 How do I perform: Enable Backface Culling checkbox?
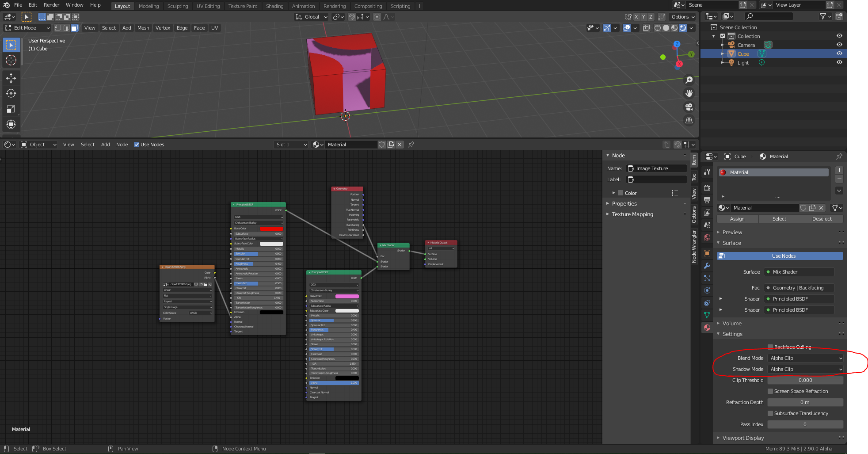pos(770,347)
